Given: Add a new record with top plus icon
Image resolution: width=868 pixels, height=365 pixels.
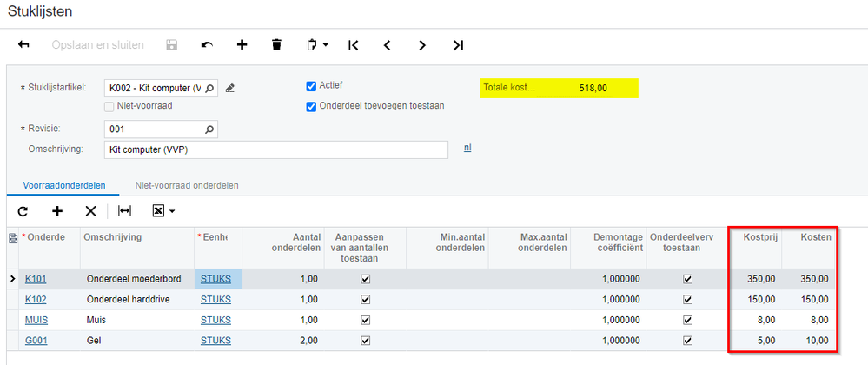Looking at the screenshot, I should pyautogui.click(x=242, y=45).
